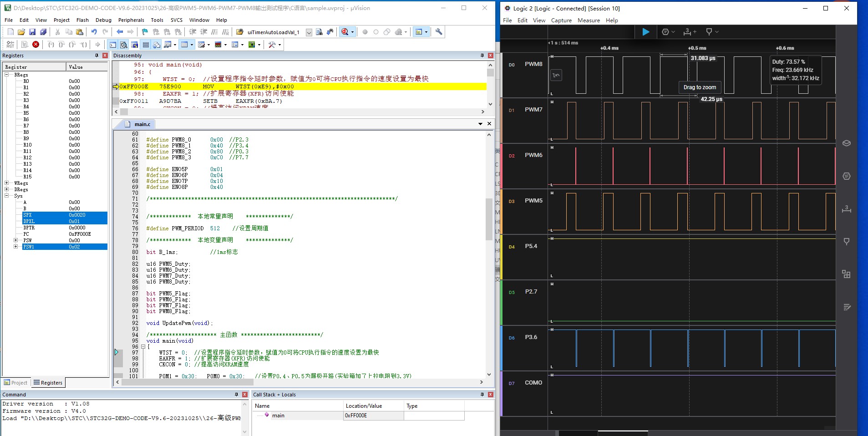Open the uiTimerAutoLoadVal_1 find combo dropdown arrow
This screenshot has width=868, height=436.
[x=309, y=32]
